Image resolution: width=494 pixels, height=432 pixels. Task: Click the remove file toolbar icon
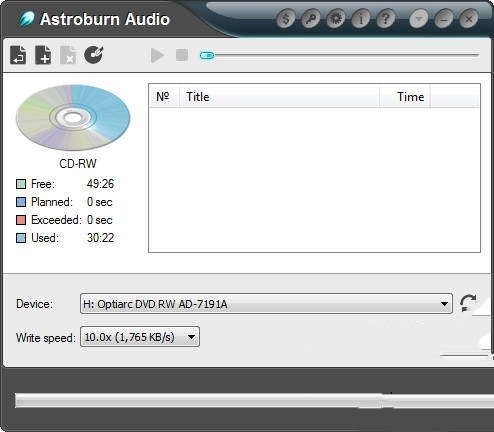click(68, 55)
